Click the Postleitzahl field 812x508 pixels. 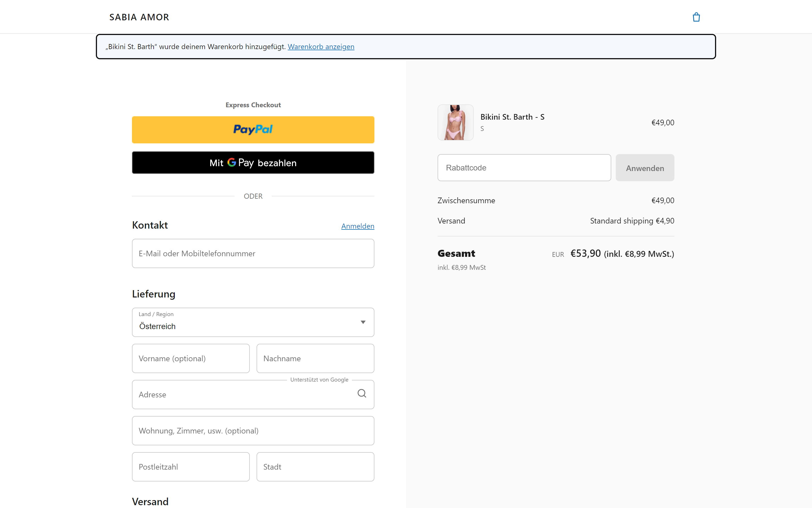tap(191, 467)
